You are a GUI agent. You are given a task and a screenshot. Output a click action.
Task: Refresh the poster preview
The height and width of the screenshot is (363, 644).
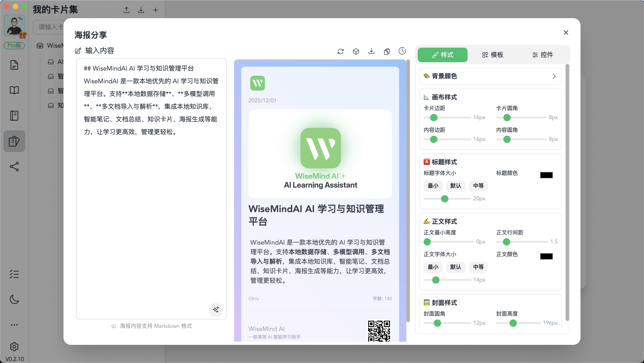pos(341,51)
